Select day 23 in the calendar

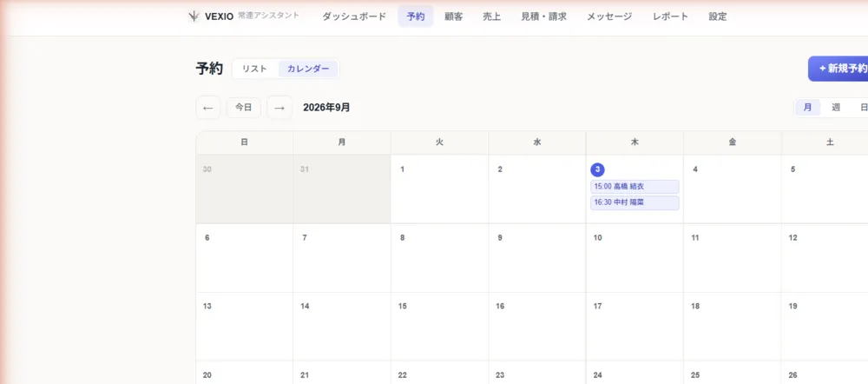pos(537,373)
